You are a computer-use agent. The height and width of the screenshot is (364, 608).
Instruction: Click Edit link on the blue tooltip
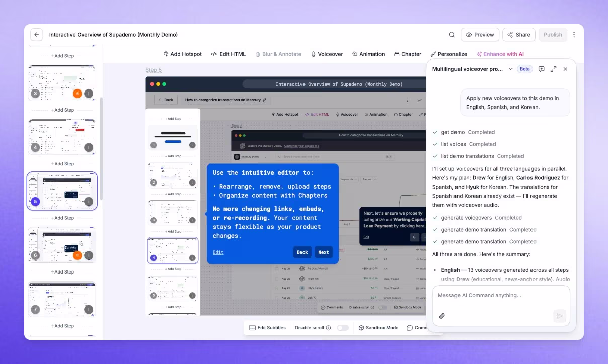point(218,252)
